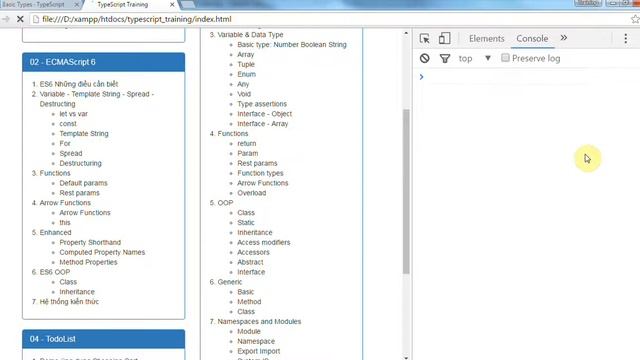Open the 'Type assertions' link
Viewport: 640px width, 360px height.
click(x=262, y=104)
